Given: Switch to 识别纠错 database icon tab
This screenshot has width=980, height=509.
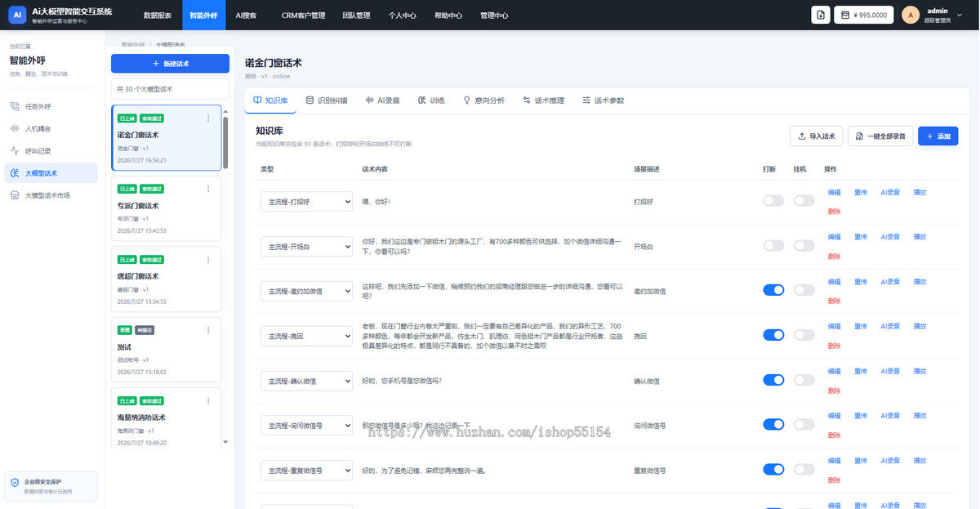Looking at the screenshot, I should pos(309,100).
